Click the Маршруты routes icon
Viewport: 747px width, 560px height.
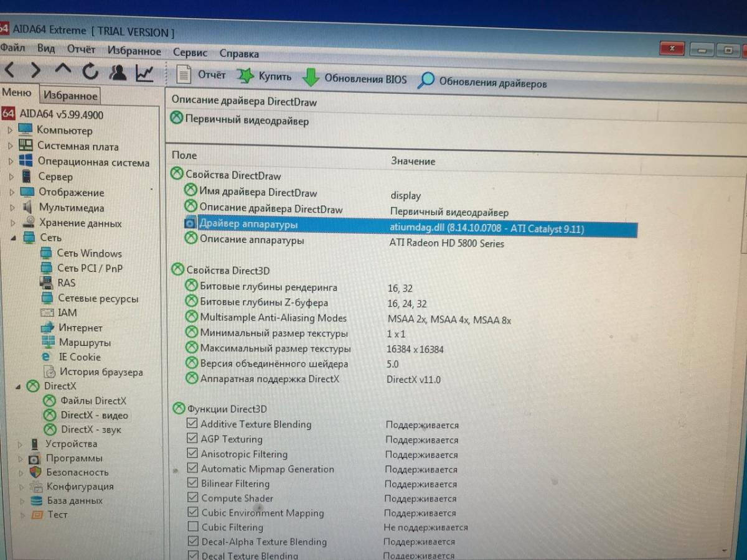pyautogui.click(x=48, y=342)
